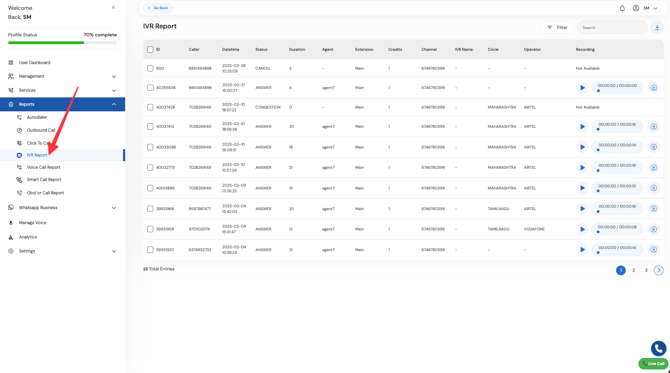This screenshot has width=670, height=373.
Task: Open the Filter options
Action: click(557, 27)
